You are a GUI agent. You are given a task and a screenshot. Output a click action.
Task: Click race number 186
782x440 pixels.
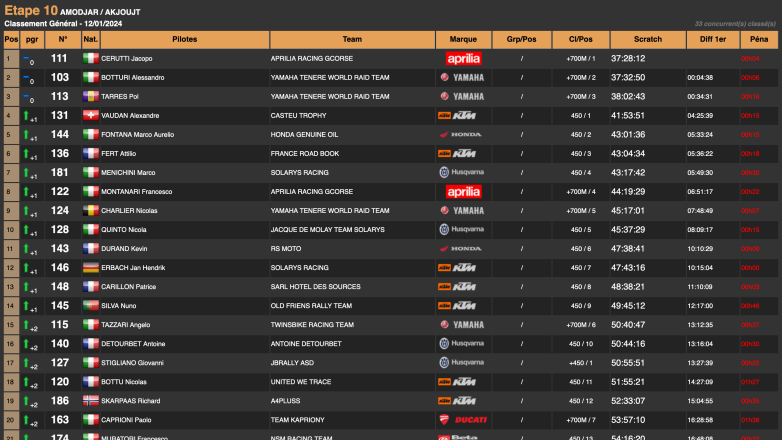point(60,401)
